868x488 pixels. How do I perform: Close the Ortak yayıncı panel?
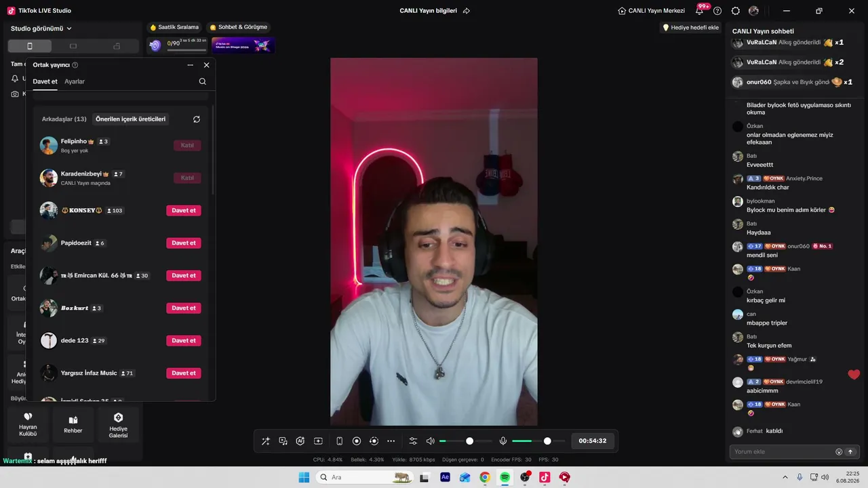pos(207,65)
